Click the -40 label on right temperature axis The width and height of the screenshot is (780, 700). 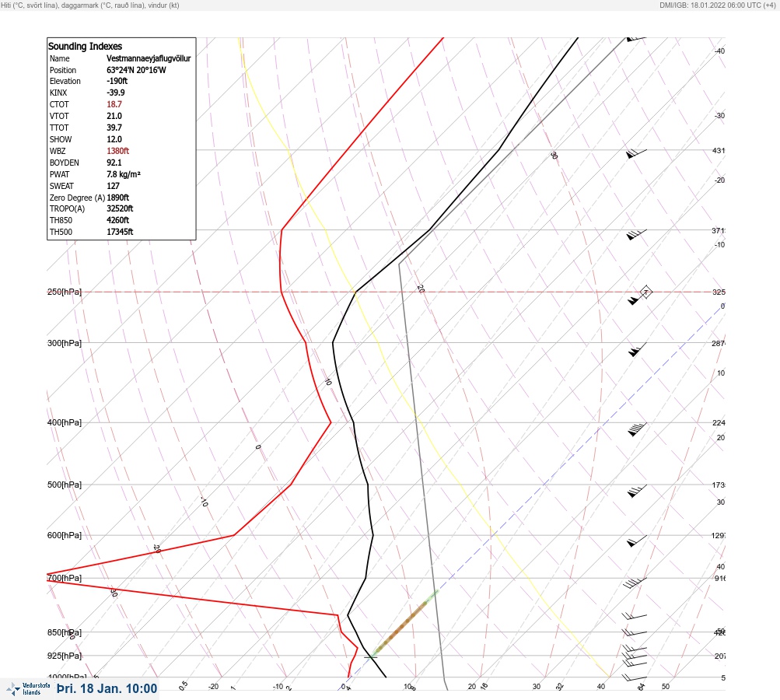(719, 51)
